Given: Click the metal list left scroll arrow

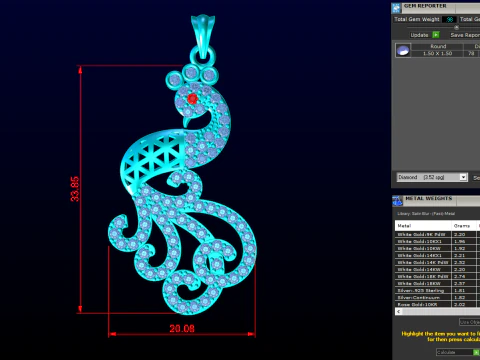Looking at the screenshot, I should coord(399,311).
